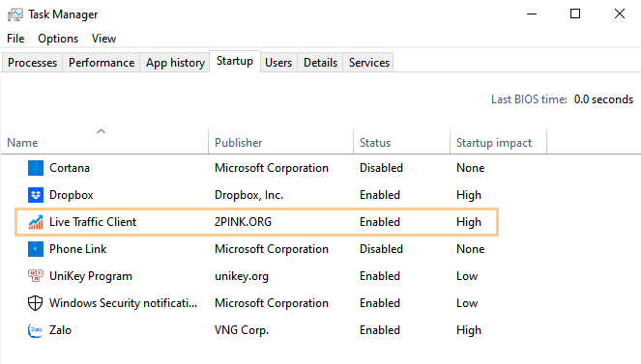The height and width of the screenshot is (364, 641).
Task: Sort by the Publisher column header
Action: point(239,143)
